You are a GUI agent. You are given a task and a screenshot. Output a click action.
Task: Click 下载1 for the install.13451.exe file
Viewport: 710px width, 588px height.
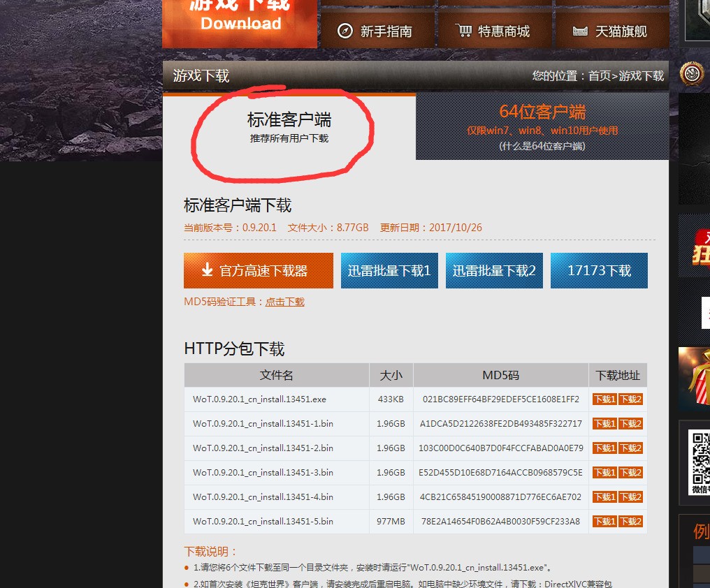(x=604, y=399)
